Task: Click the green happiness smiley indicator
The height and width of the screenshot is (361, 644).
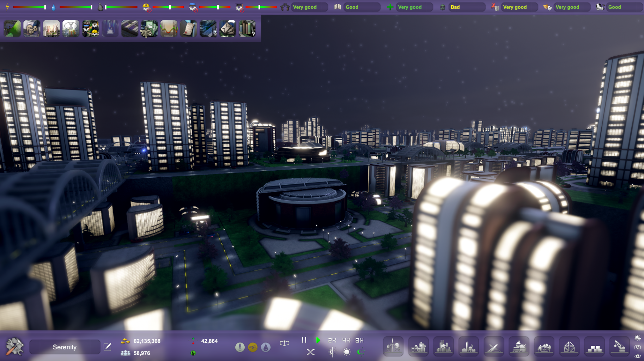Action: coord(193,353)
